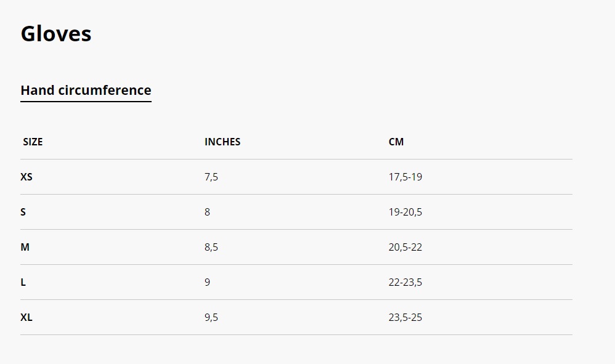Image resolution: width=615 pixels, height=364 pixels.
Task: Click the 20,5-22 cm value
Action: [x=405, y=247]
